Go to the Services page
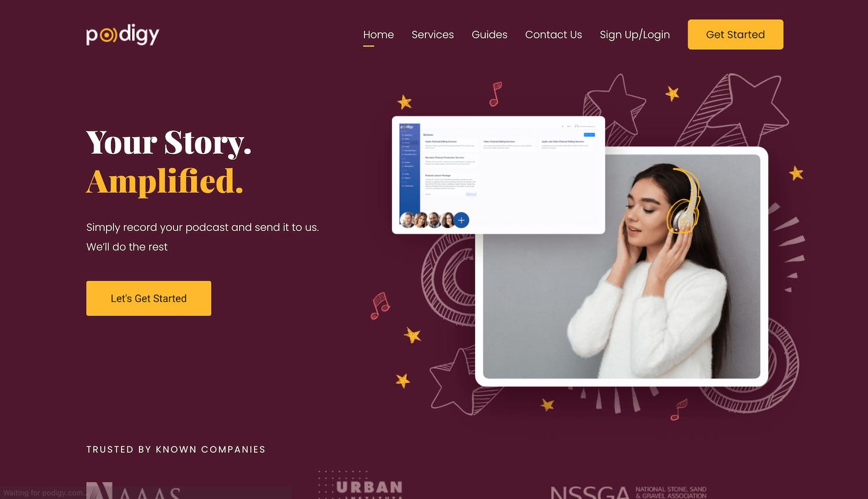Image resolution: width=868 pixels, height=499 pixels. pos(432,35)
